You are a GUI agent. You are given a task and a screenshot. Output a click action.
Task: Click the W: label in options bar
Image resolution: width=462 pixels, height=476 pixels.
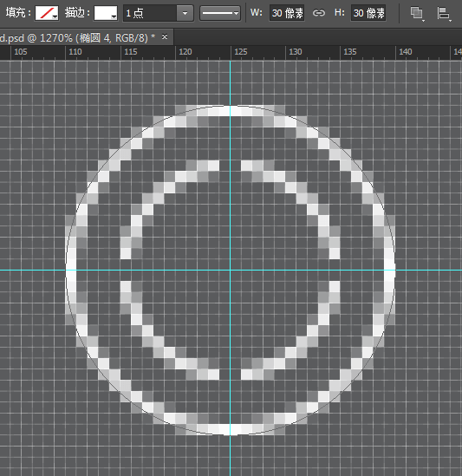click(x=257, y=13)
